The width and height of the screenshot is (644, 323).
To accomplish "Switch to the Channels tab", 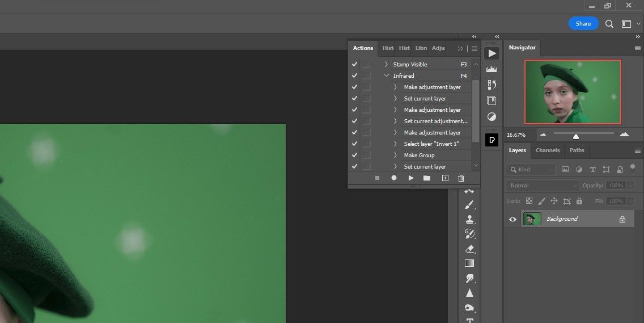I will pos(548,150).
